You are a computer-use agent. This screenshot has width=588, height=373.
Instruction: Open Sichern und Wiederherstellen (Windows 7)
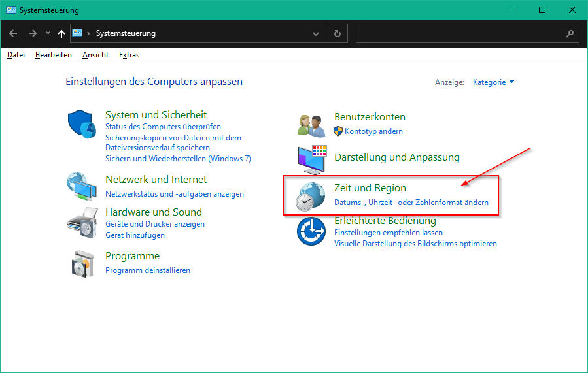click(x=178, y=159)
